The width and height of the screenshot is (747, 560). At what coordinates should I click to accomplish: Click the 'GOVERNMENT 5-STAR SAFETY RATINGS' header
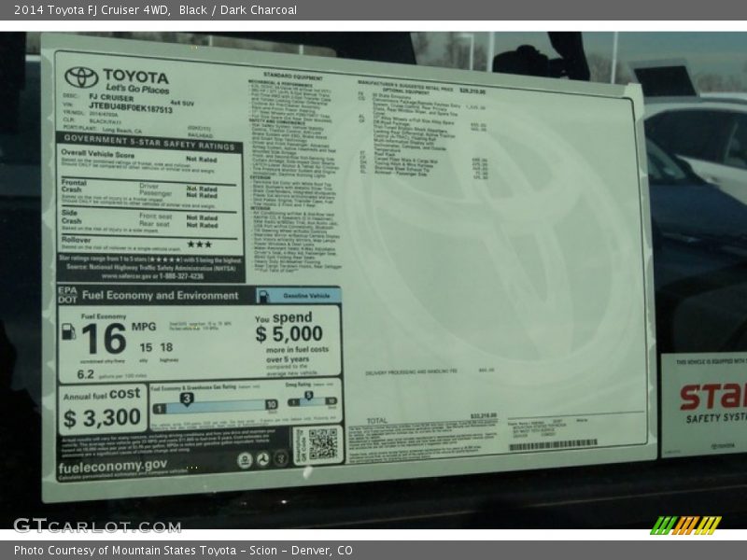point(149,143)
